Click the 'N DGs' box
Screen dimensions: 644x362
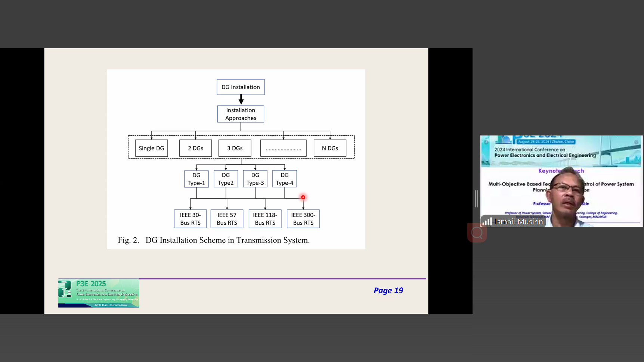tap(330, 148)
